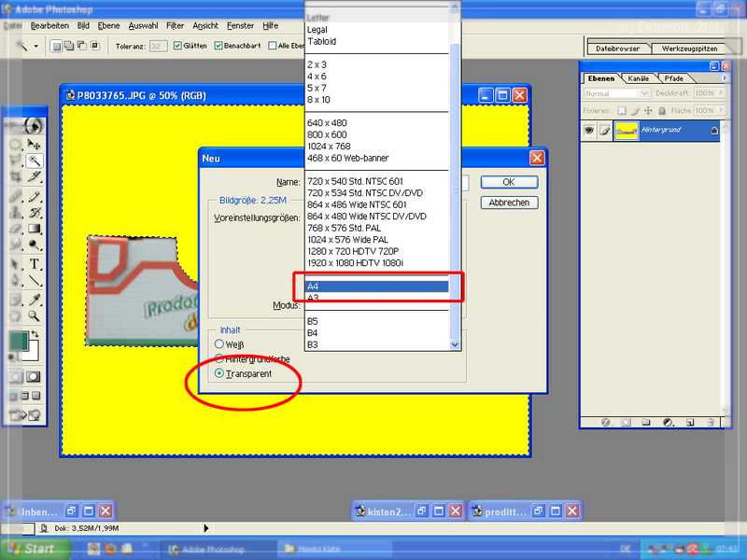
Task: Toggle lock transparent pixels in Layers panel
Action: pyautogui.click(x=622, y=110)
